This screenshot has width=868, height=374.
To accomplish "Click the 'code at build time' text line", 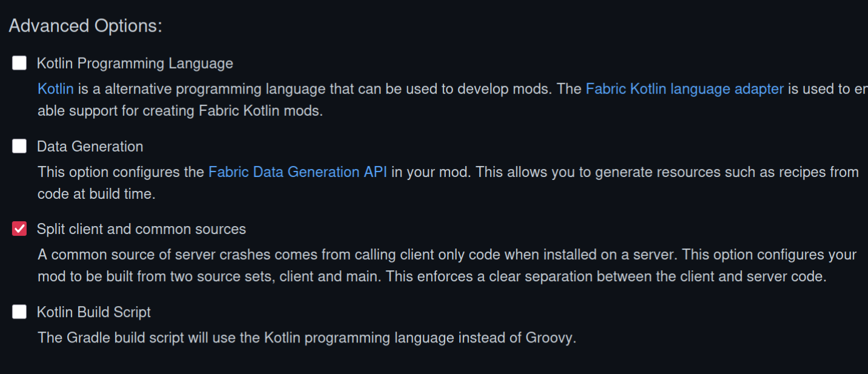I will point(96,195).
